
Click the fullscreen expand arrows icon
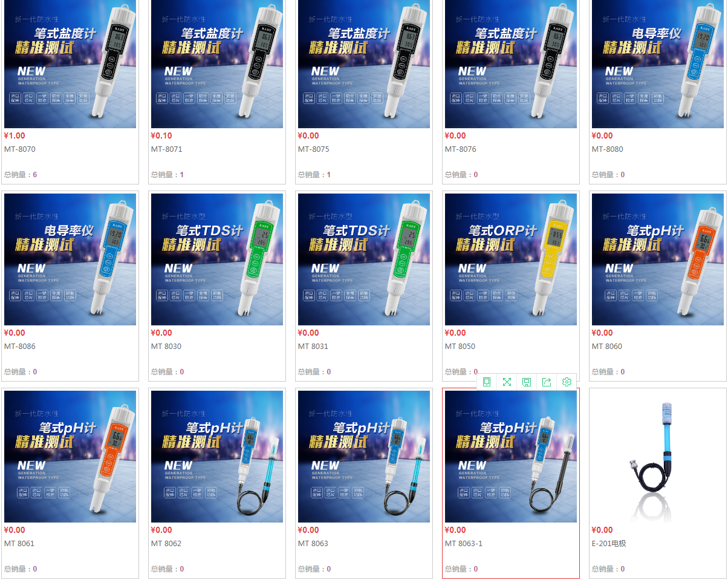click(x=507, y=382)
